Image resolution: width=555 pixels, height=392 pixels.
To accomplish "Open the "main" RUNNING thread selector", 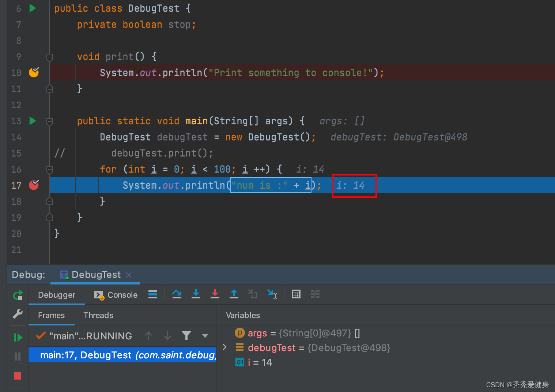I will click(x=84, y=336).
